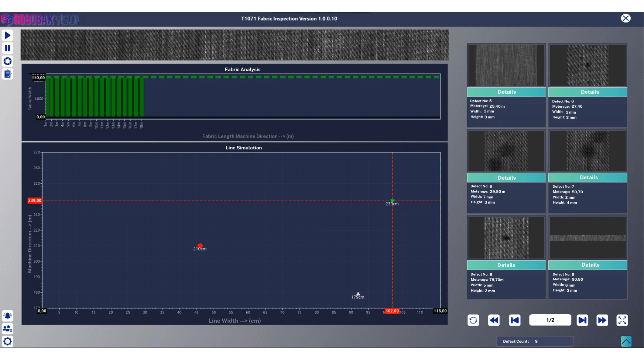Open Details for Defect No 7
Image resolution: width=644 pixels, height=360 pixels.
pyautogui.click(x=588, y=177)
